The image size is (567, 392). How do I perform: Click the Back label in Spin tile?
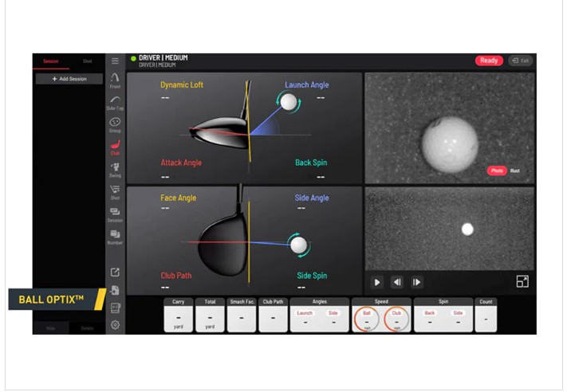click(430, 313)
